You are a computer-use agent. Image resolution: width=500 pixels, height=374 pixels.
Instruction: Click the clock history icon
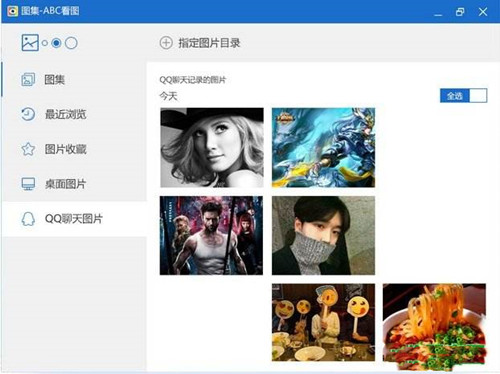pyautogui.click(x=28, y=114)
